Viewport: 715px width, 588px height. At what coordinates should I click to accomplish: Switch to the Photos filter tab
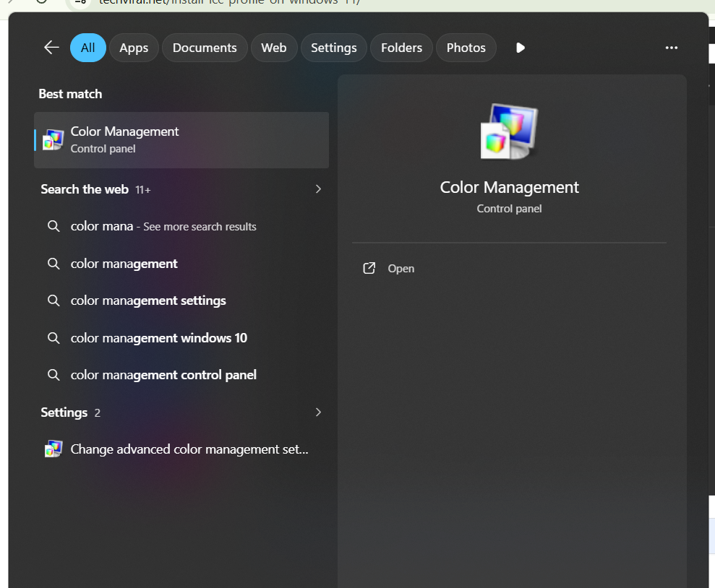click(x=466, y=48)
